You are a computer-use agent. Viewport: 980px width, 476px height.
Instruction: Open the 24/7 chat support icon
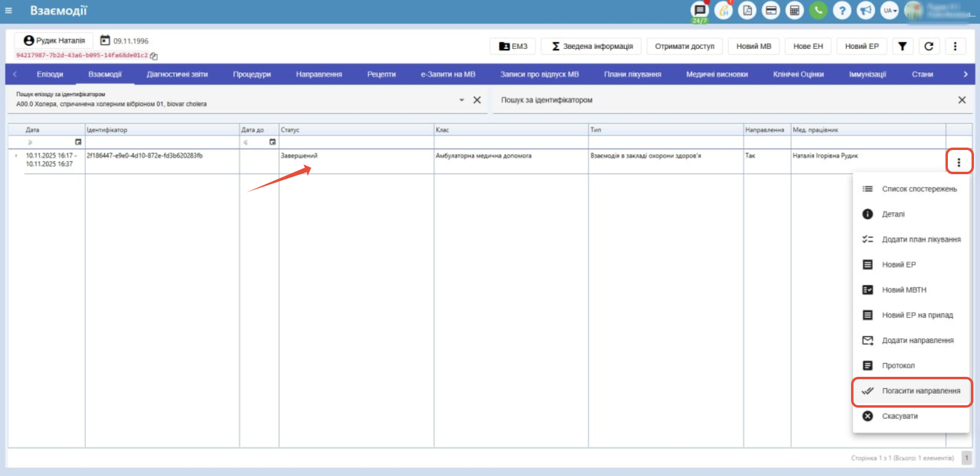click(700, 10)
